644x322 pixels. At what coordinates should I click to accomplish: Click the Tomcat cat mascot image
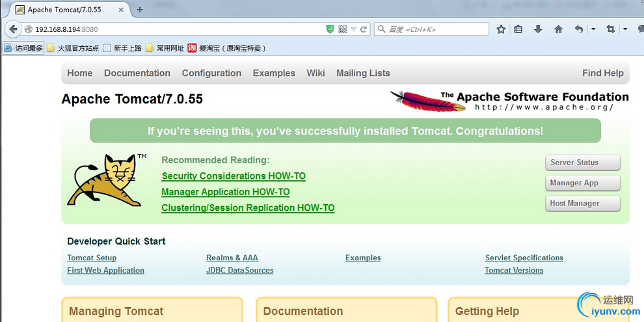coord(107,181)
